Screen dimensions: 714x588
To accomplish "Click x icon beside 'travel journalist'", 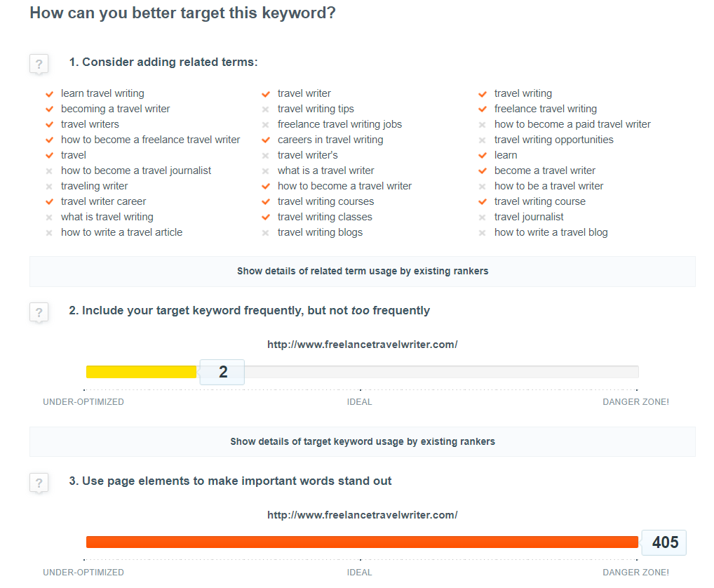I will (483, 218).
